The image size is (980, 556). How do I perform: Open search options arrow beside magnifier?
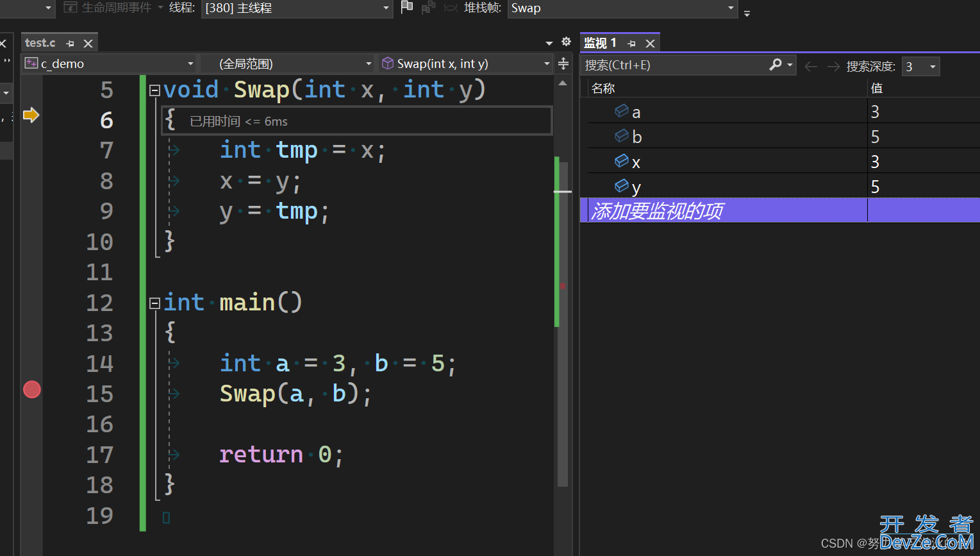(790, 65)
